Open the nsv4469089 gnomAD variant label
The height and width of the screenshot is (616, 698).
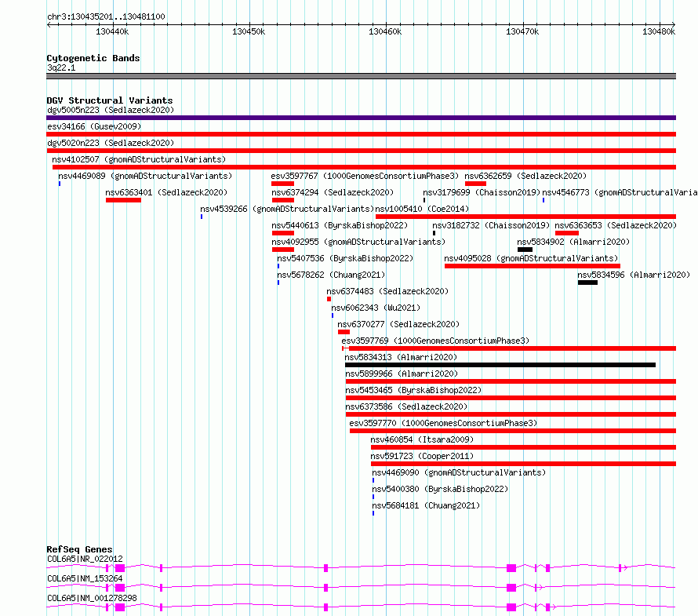(145, 176)
